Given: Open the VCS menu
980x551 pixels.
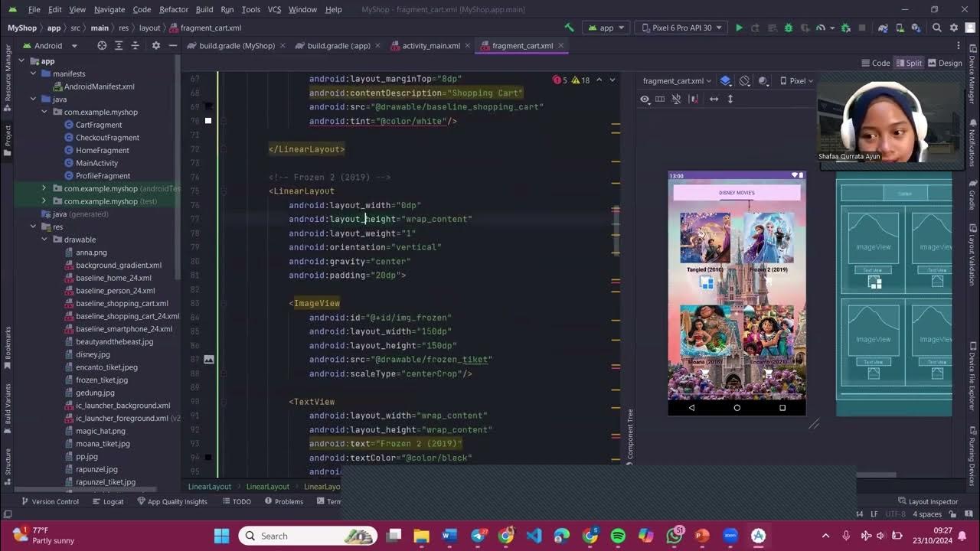Looking at the screenshot, I should click(x=274, y=9).
